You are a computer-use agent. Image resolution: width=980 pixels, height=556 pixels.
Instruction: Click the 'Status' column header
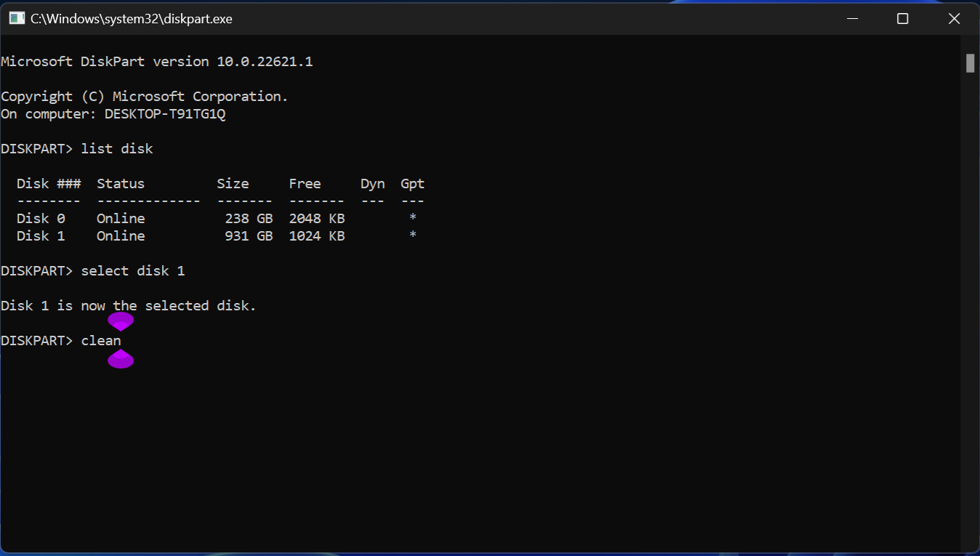[x=121, y=184]
